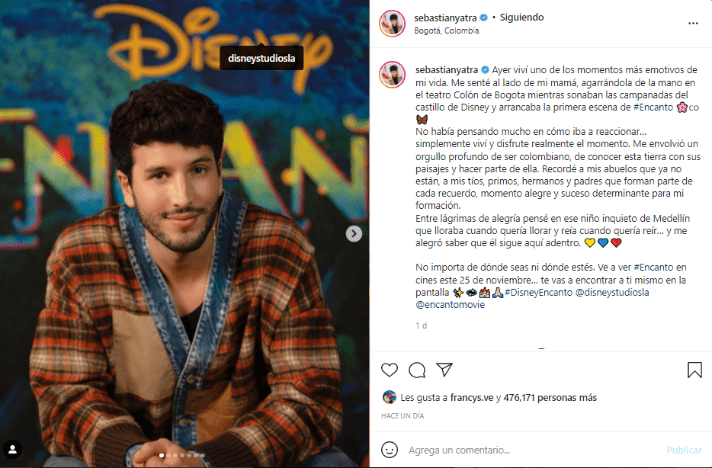712x468 pixels.
Task: Open the three-dot more options menu
Action: coord(693,23)
